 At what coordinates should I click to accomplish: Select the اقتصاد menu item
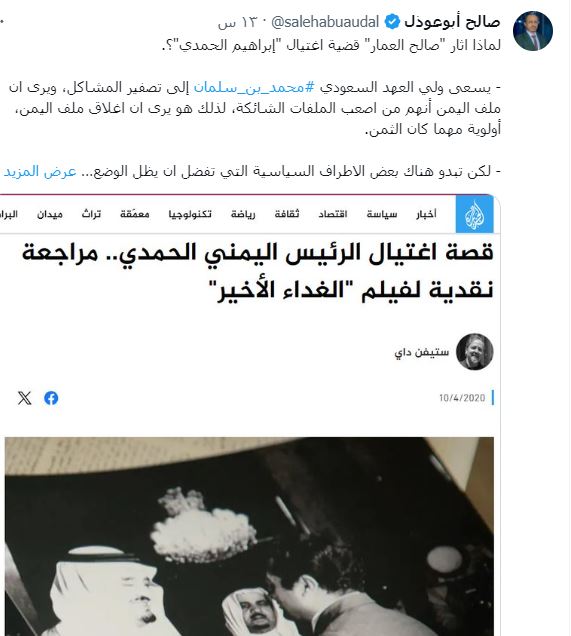(333, 214)
